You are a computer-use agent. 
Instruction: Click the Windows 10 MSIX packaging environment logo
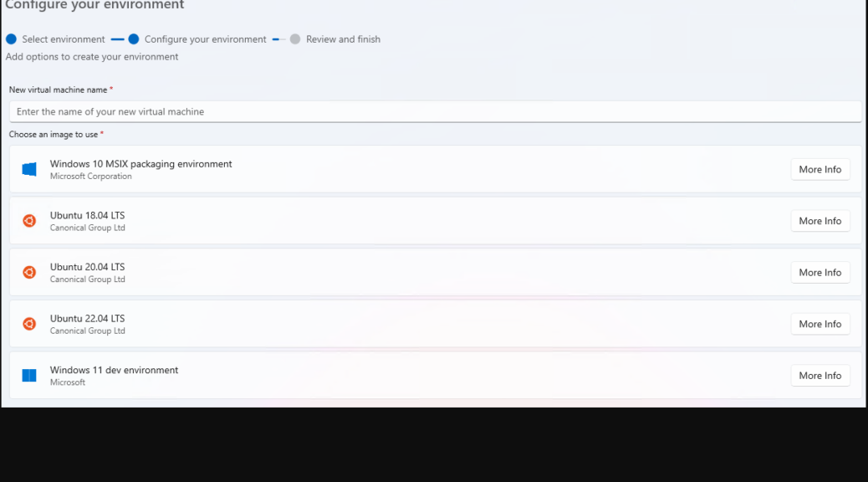coord(29,170)
